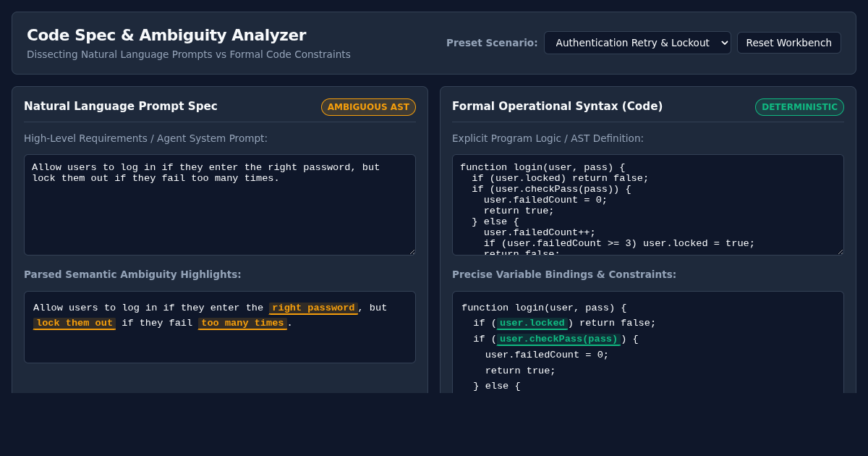Screen dimensions: 868x456
Task: Click the "Code Spec & Ambiguity Analyzer" title
Action: tap(166, 35)
